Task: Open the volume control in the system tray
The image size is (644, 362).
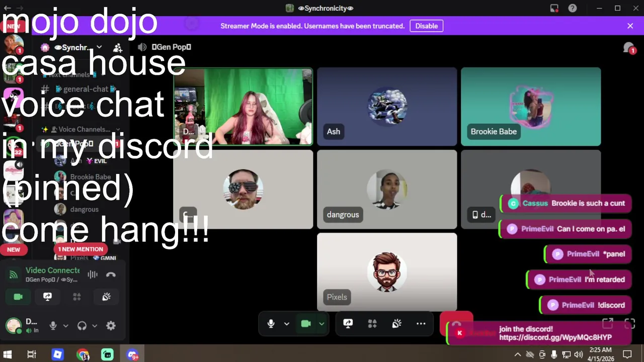Action: point(579,354)
